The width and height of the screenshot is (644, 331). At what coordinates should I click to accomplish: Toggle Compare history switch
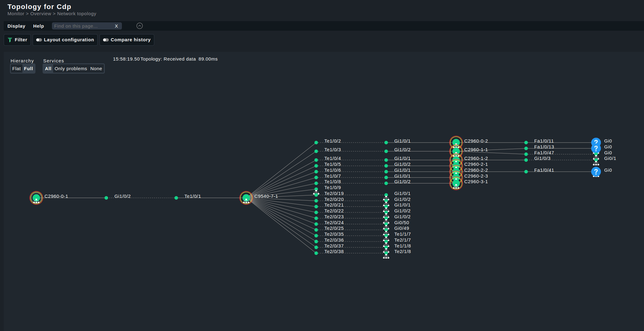(x=106, y=40)
